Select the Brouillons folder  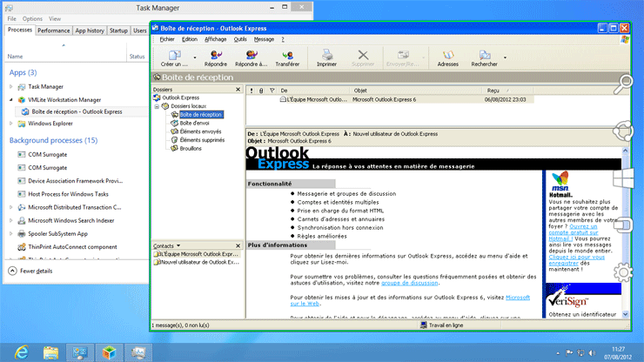tap(190, 148)
